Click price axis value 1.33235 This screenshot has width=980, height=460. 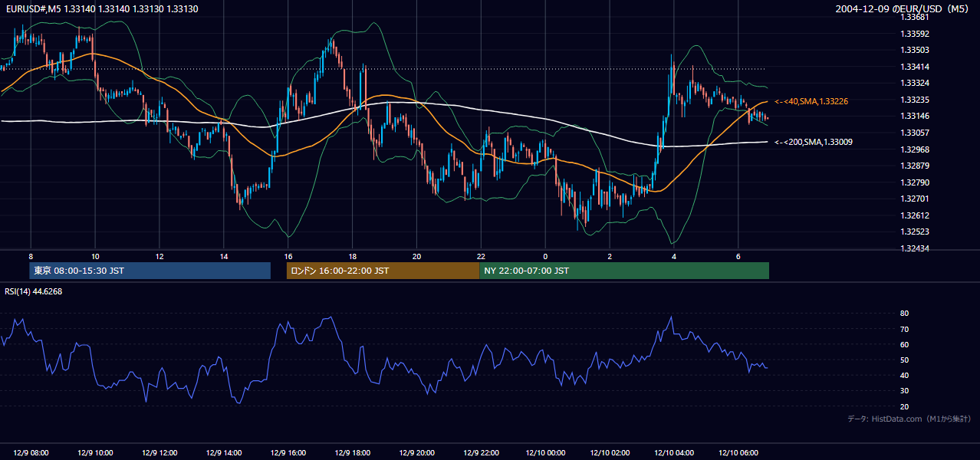coord(915,100)
